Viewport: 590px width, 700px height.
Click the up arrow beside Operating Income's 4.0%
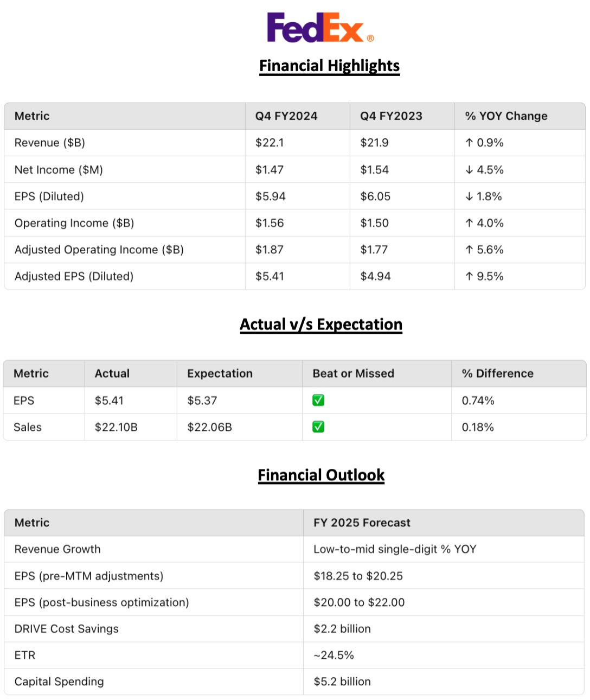(469, 223)
